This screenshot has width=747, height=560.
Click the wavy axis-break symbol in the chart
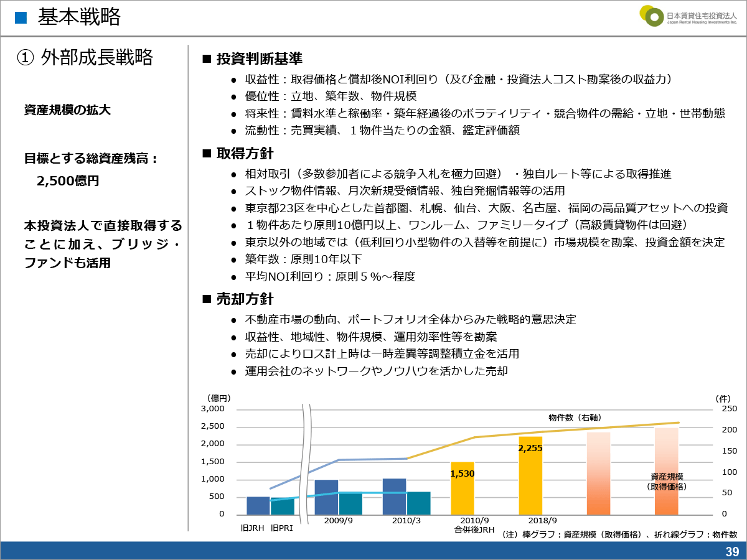(x=306, y=464)
